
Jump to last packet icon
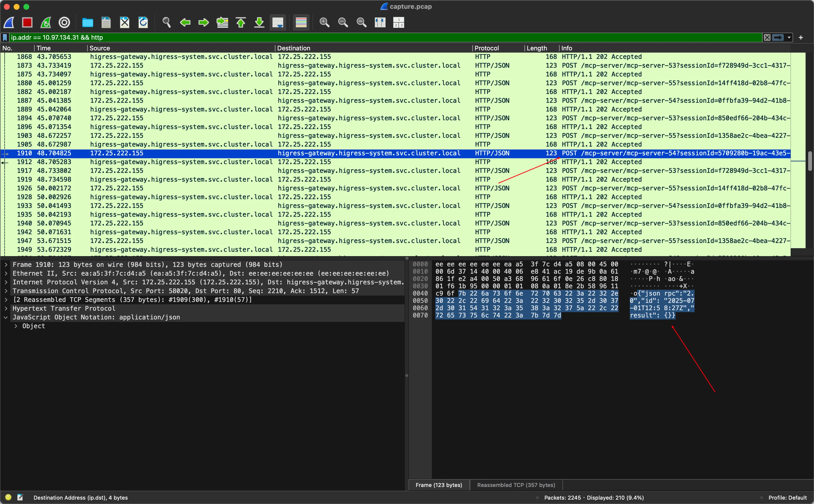259,22
